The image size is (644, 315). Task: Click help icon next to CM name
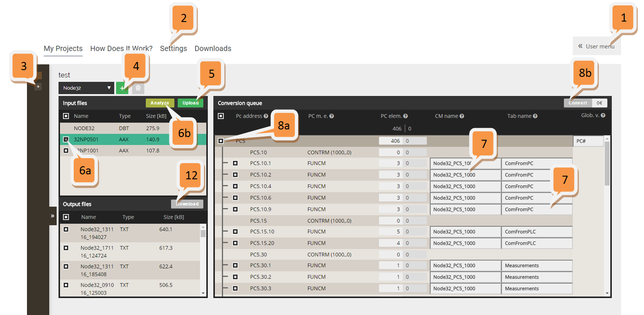pyautogui.click(x=462, y=116)
